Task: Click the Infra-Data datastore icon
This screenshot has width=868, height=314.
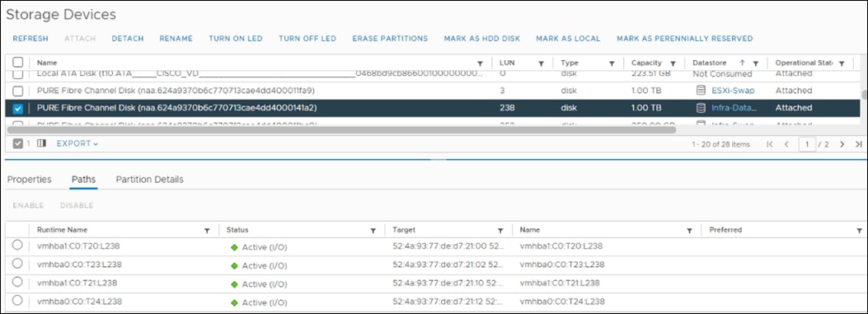Action: (x=701, y=107)
